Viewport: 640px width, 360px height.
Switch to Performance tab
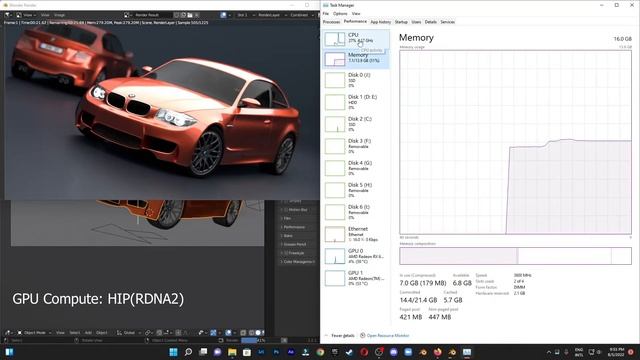coord(355,22)
